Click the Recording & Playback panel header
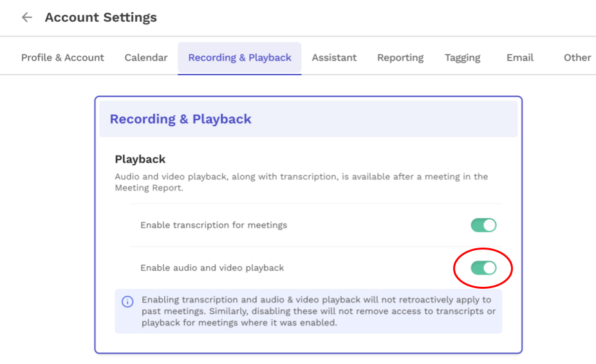 [x=308, y=119]
